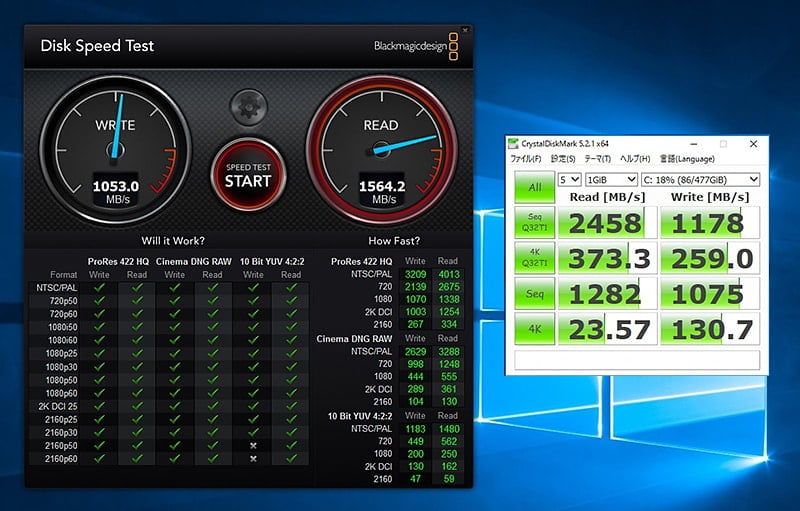The image size is (800, 511).
Task: Open the 設定(S) menu
Action: tap(563, 159)
